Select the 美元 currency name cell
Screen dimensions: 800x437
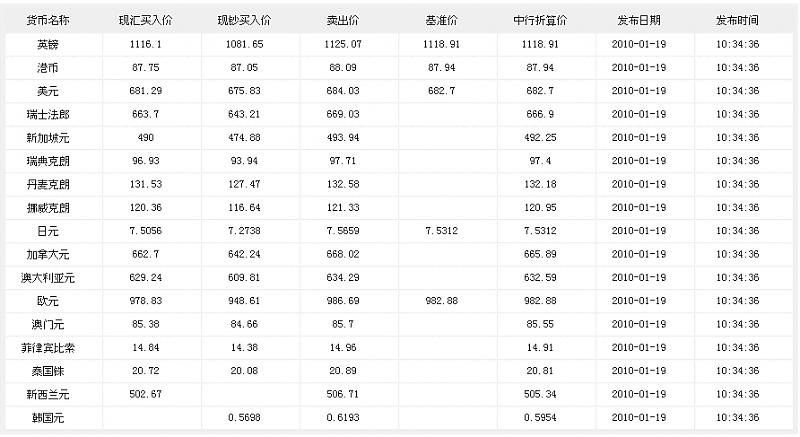click(48, 91)
